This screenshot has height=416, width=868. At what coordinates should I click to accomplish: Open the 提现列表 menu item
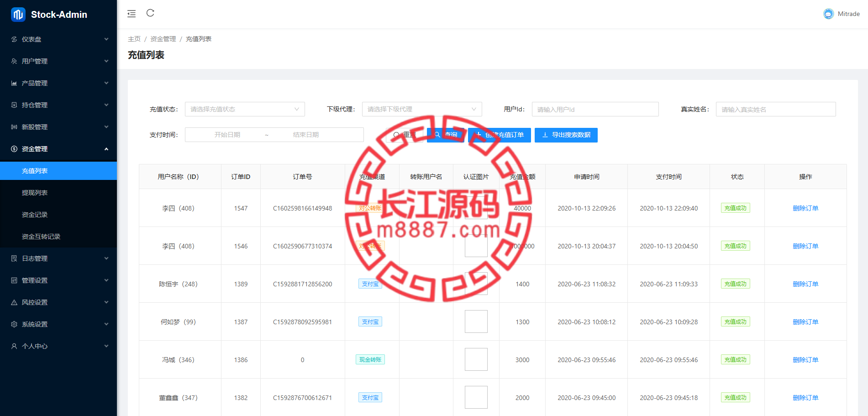click(x=58, y=193)
